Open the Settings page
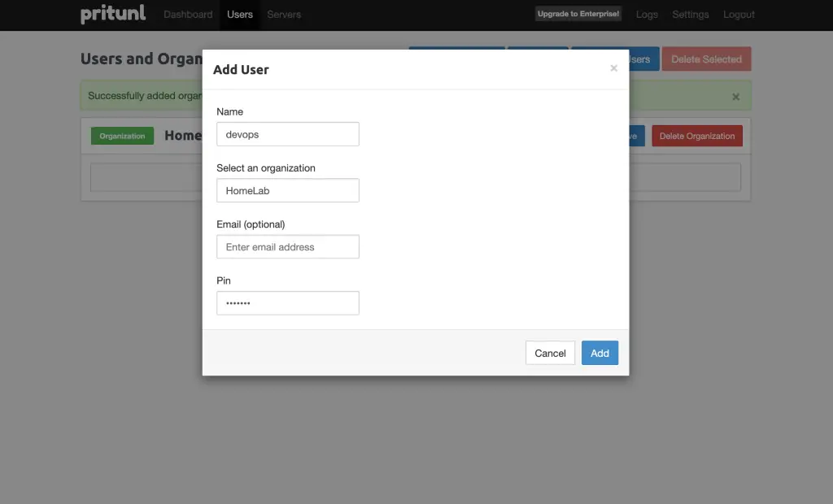 (690, 14)
